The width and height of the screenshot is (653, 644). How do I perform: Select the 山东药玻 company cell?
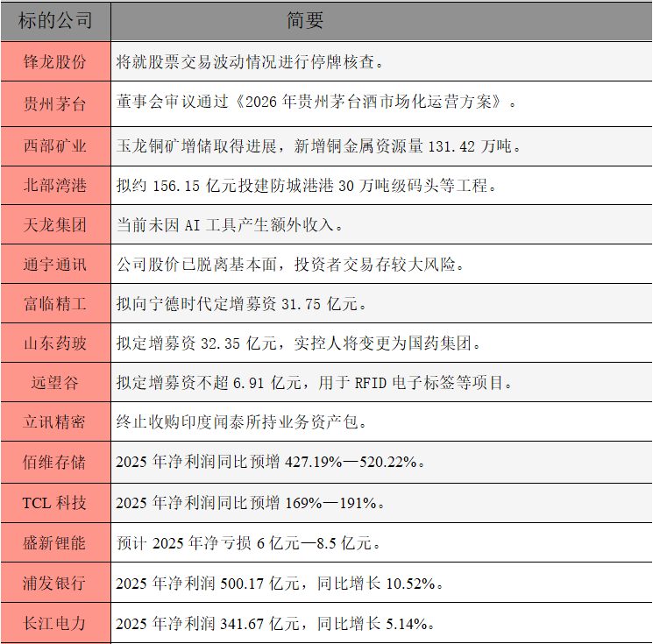tap(55, 343)
